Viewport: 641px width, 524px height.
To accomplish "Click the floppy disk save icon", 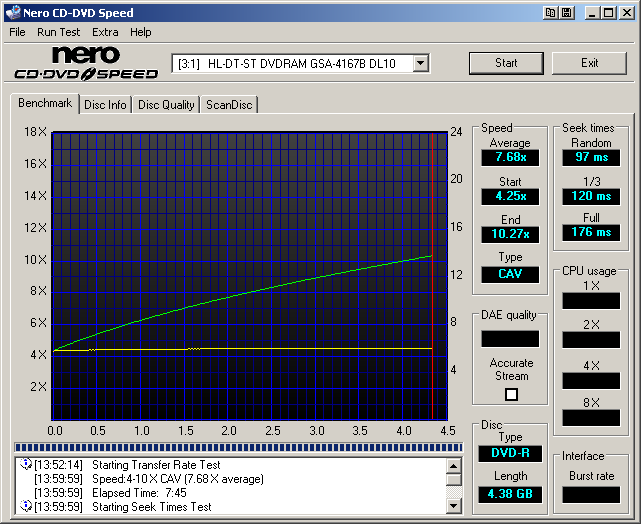I will click(566, 13).
